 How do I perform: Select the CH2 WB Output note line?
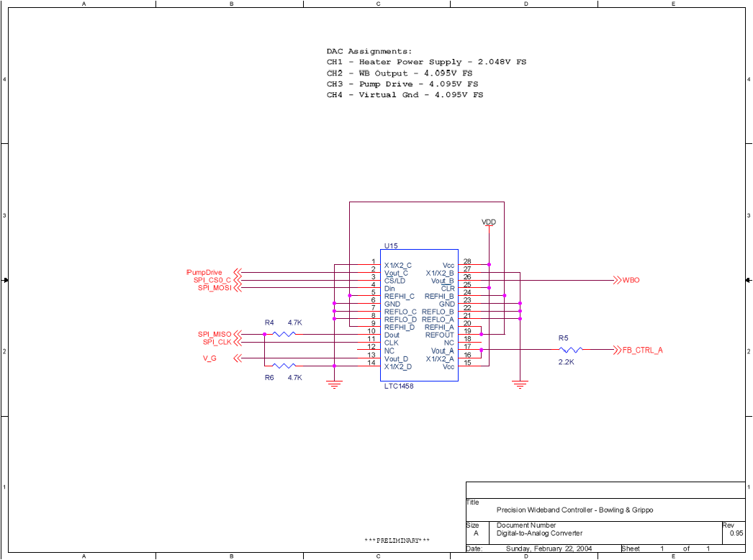click(x=400, y=73)
